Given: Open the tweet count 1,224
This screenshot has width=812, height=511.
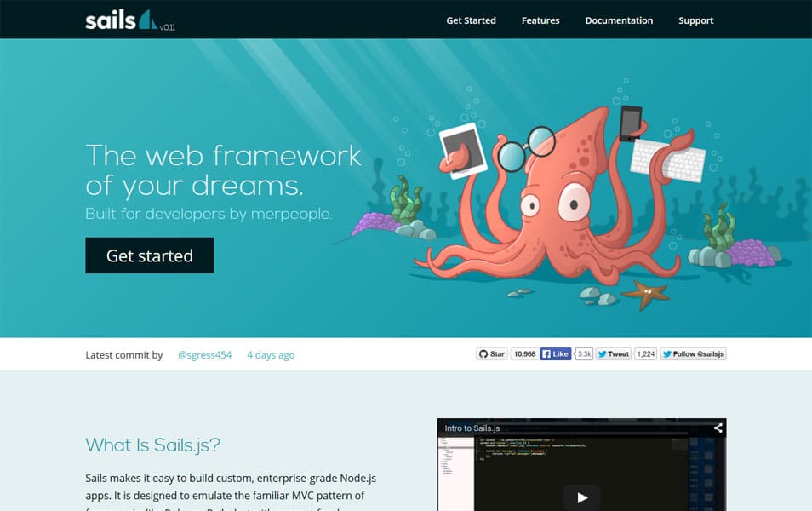Looking at the screenshot, I should [x=646, y=354].
